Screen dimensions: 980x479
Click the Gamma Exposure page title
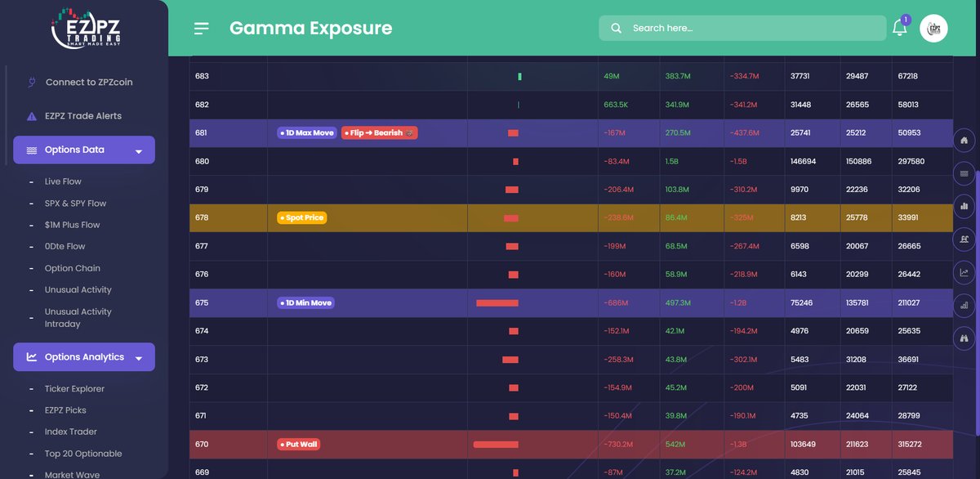[x=310, y=29]
